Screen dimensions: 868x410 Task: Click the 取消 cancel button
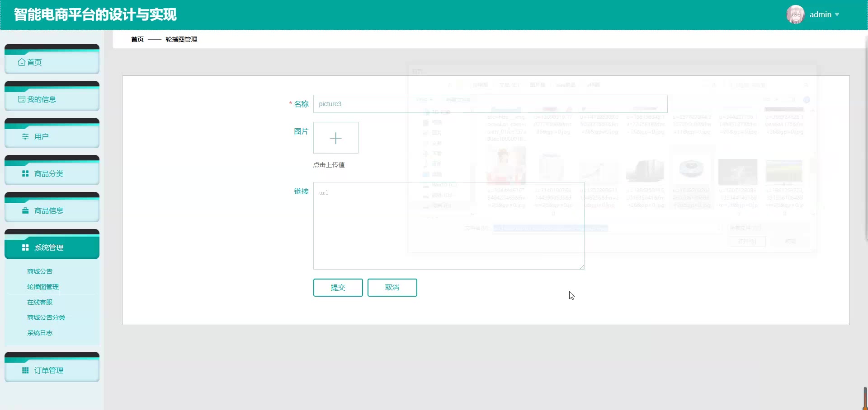point(392,288)
